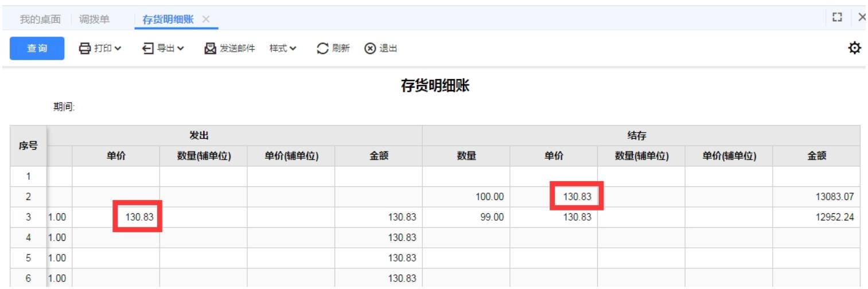The height and width of the screenshot is (289, 868).
Task: Open settings via the gear icon
Action: [855, 48]
